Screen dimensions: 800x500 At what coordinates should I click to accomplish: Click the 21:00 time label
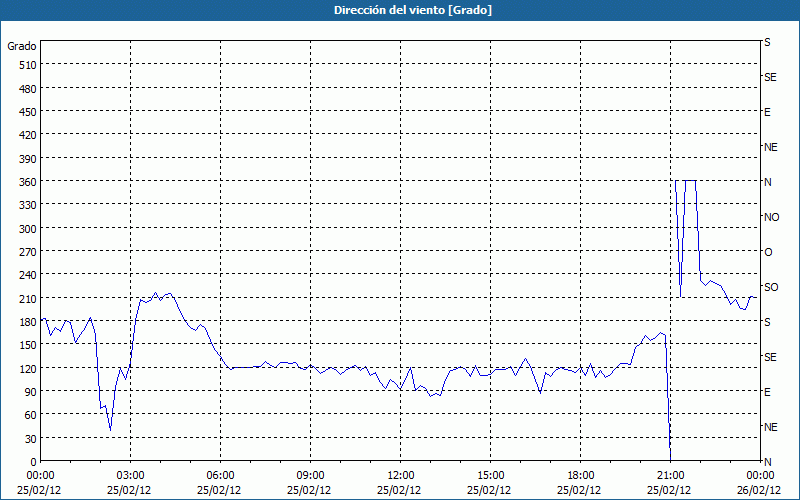pyautogui.click(x=670, y=476)
